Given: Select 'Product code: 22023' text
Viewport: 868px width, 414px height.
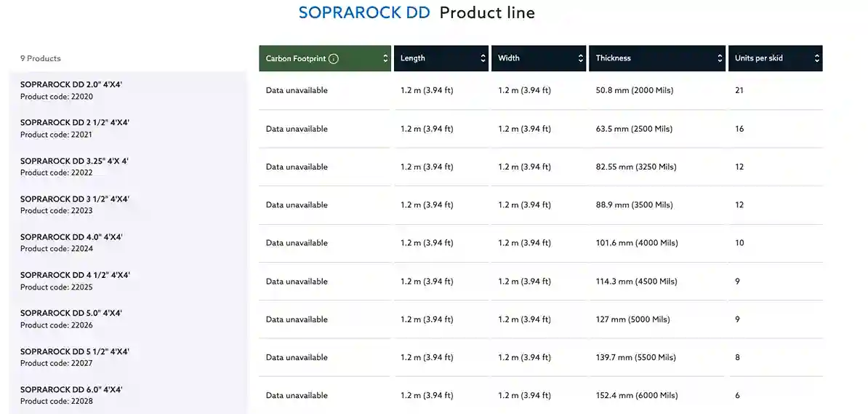Looking at the screenshot, I should tap(57, 210).
